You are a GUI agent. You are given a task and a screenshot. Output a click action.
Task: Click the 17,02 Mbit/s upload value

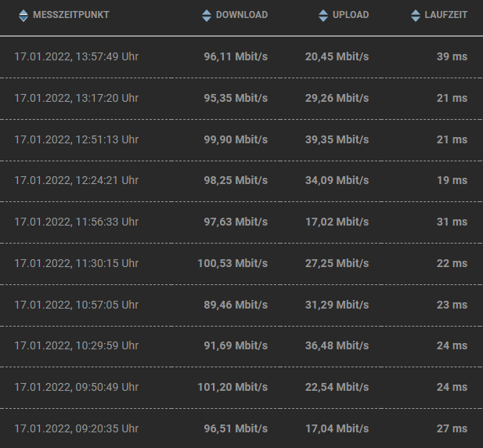click(x=337, y=222)
